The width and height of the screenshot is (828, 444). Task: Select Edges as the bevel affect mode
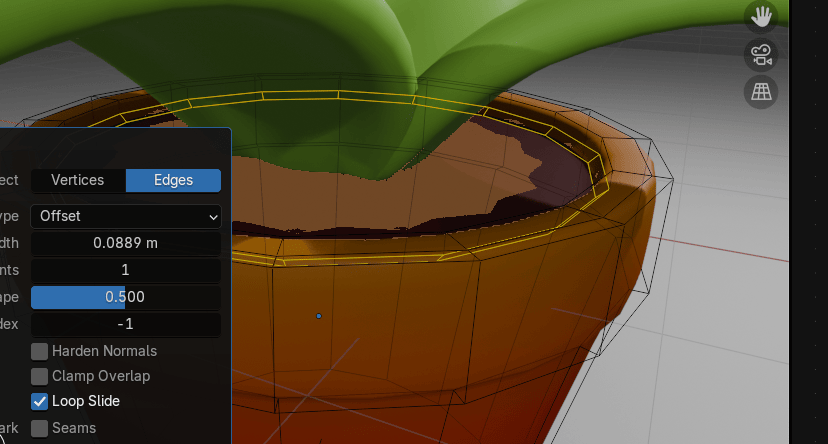(x=173, y=180)
